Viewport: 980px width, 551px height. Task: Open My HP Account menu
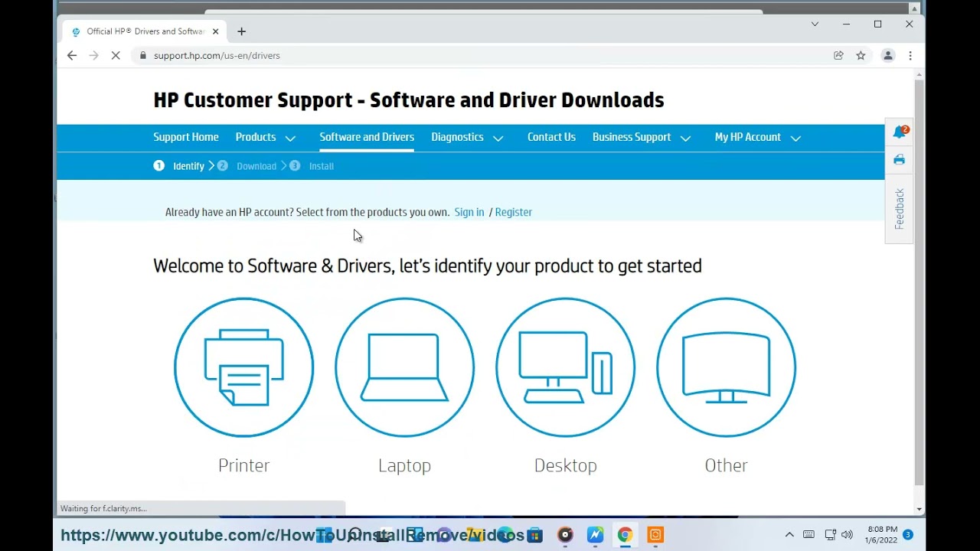pos(748,137)
